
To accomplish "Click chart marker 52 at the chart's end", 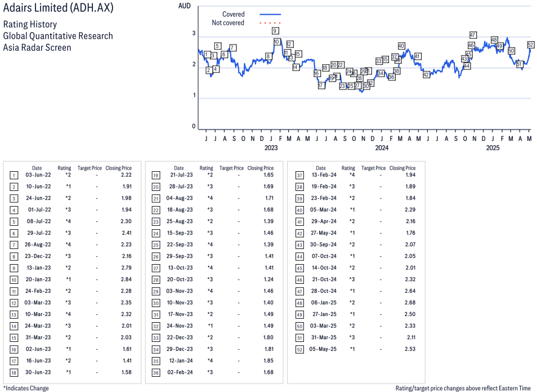I will pyautogui.click(x=530, y=45).
